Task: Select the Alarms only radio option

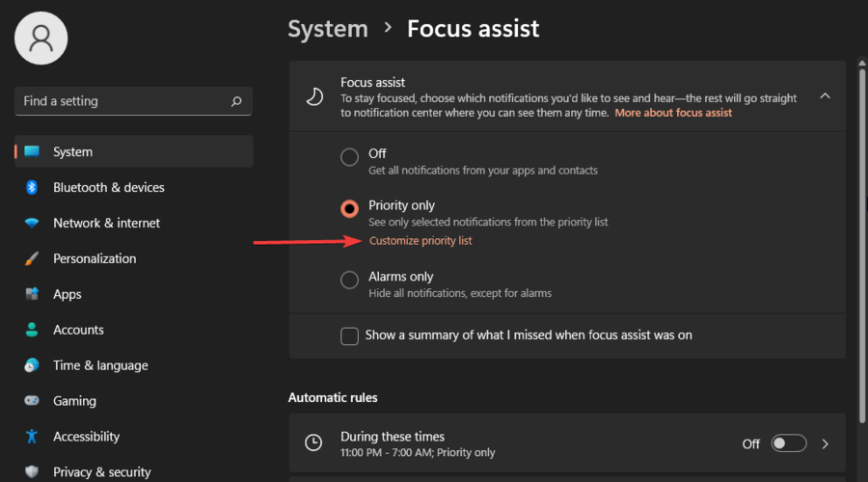Action: [349, 281]
